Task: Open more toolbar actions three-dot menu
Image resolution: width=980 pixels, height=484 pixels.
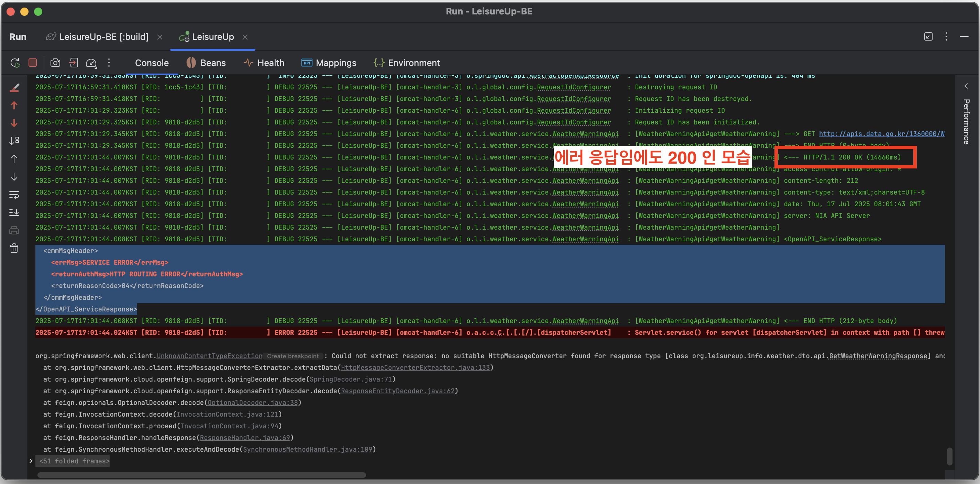Action: point(109,63)
